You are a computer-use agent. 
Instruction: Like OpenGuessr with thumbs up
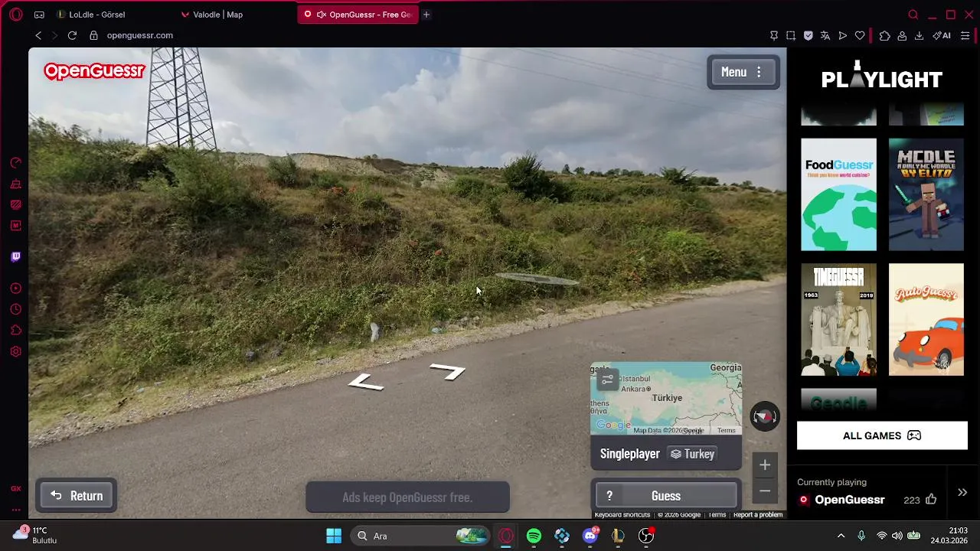[931, 500]
